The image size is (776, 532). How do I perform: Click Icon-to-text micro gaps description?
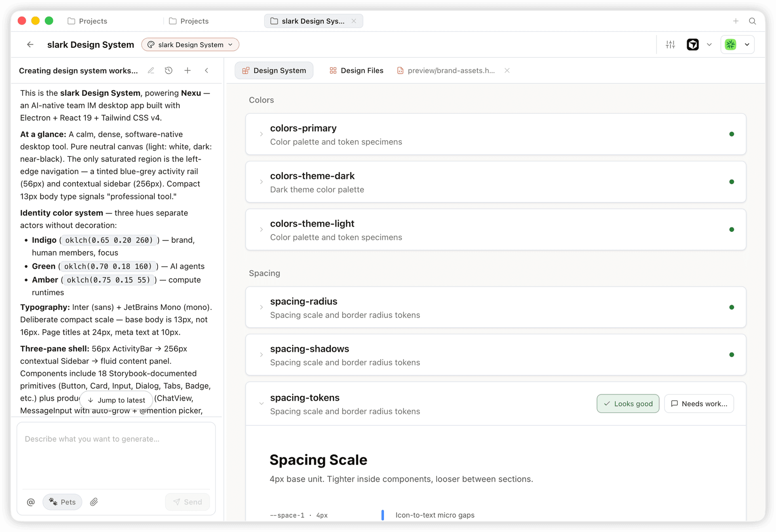(435, 515)
